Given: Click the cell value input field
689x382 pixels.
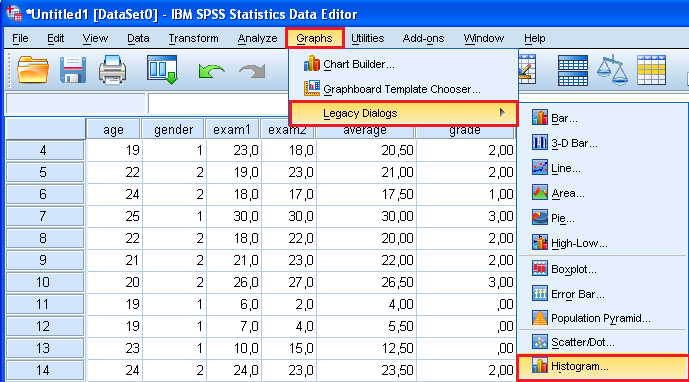Looking at the screenshot, I should point(218,104).
